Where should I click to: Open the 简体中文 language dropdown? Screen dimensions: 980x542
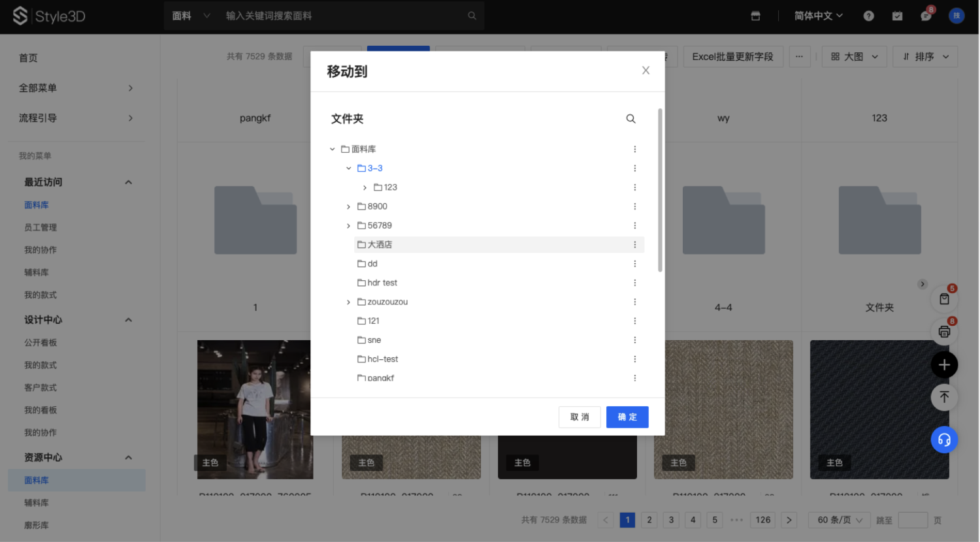click(818, 16)
